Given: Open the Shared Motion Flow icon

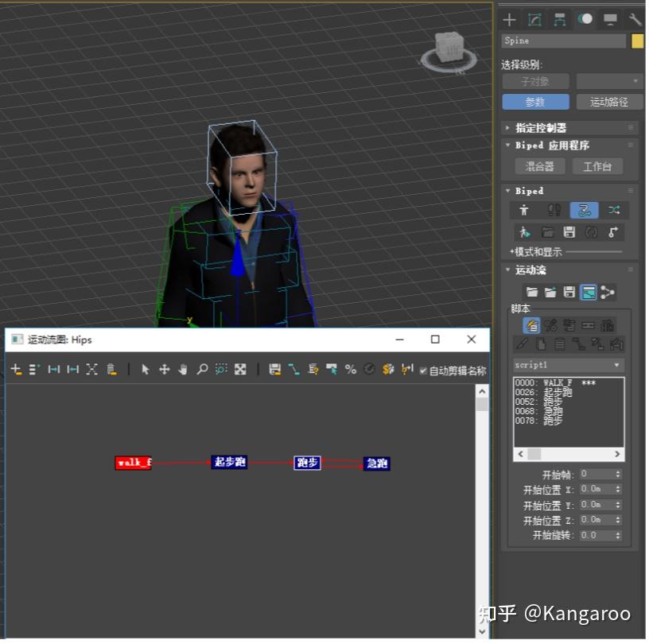Looking at the screenshot, I should pos(609,292).
